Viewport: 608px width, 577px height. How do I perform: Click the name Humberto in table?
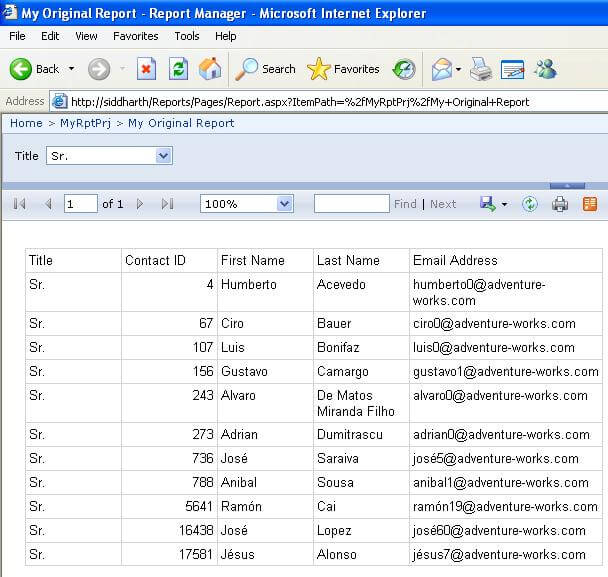pyautogui.click(x=249, y=284)
